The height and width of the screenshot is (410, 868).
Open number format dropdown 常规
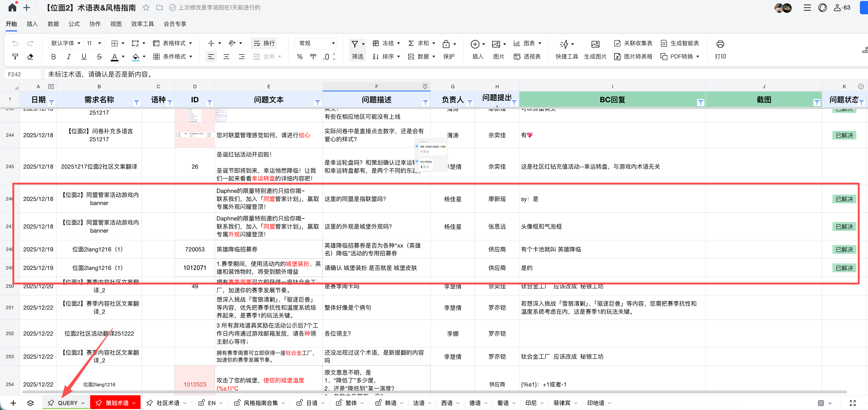(x=316, y=43)
